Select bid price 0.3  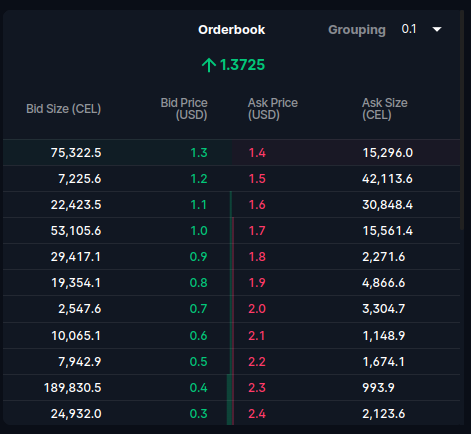click(198, 414)
